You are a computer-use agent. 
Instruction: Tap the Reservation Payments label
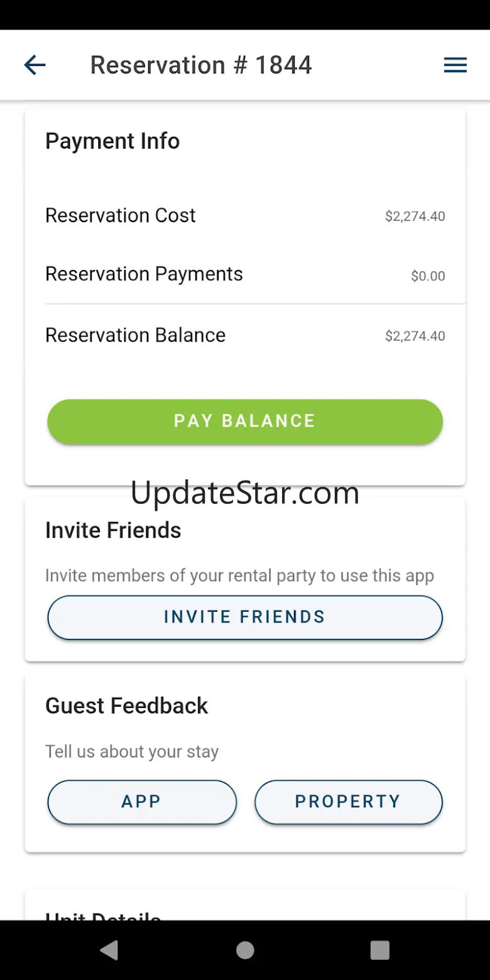click(x=144, y=274)
